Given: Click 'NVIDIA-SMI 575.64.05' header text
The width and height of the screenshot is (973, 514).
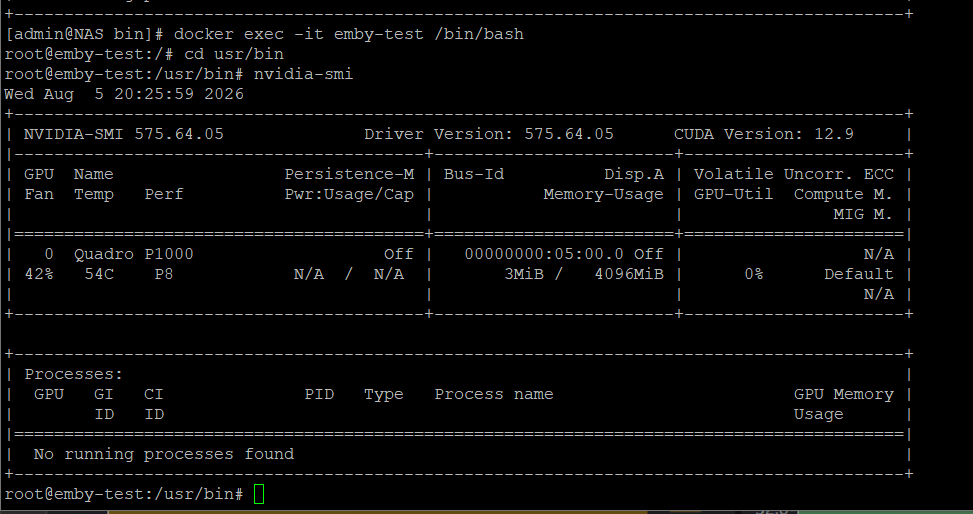Looking at the screenshot, I should [123, 134].
